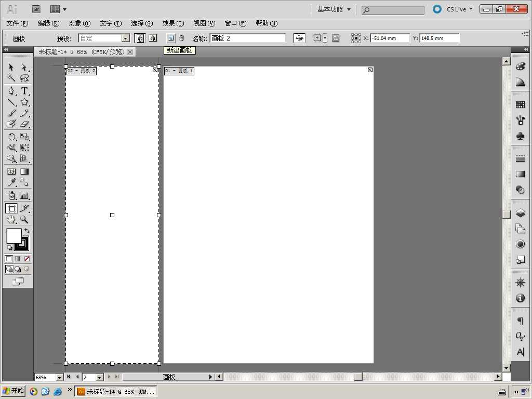
Task: Go to the first artboard
Action: [69, 377]
